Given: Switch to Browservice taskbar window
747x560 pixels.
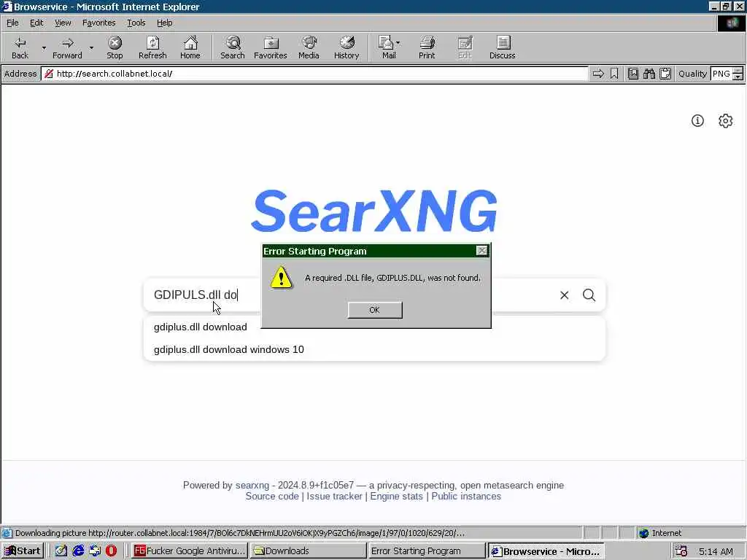Looking at the screenshot, I should pyautogui.click(x=546, y=551).
